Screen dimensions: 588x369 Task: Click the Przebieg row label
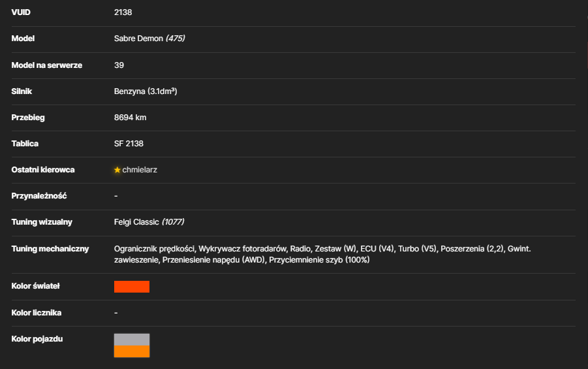coord(28,118)
